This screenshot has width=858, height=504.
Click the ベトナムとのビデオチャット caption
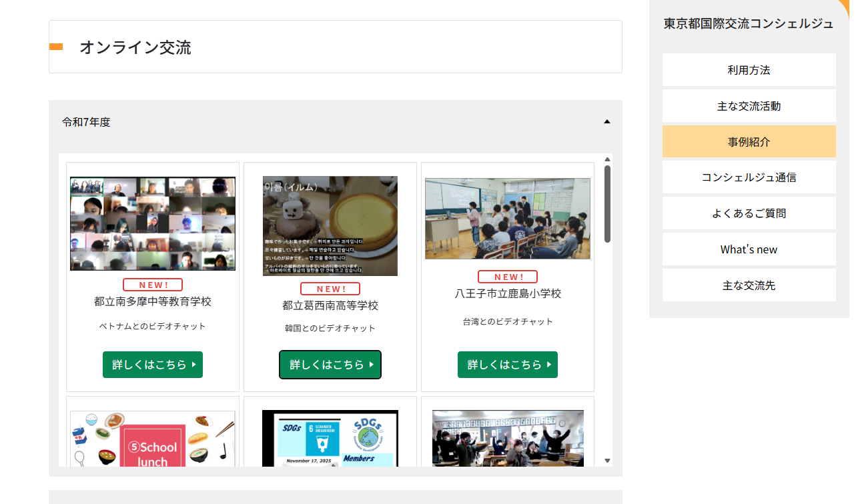pyautogui.click(x=153, y=326)
